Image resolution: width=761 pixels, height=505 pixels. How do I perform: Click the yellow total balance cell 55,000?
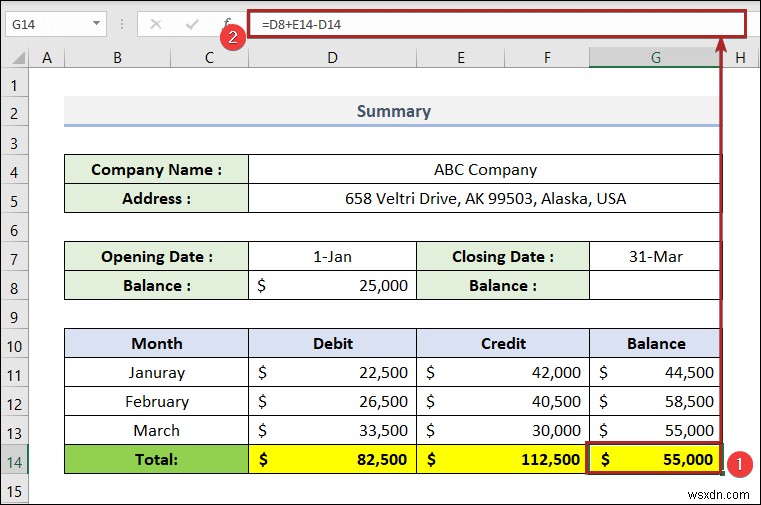pos(655,459)
